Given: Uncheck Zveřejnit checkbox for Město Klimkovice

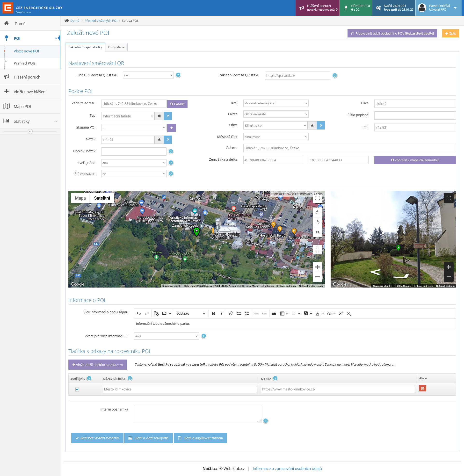Looking at the screenshot, I should coord(77,389).
